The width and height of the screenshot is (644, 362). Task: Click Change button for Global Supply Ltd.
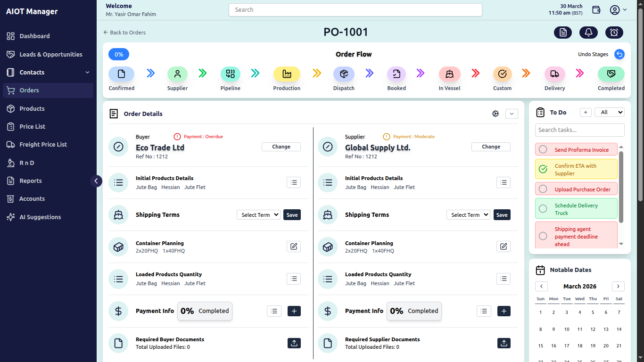(x=491, y=147)
